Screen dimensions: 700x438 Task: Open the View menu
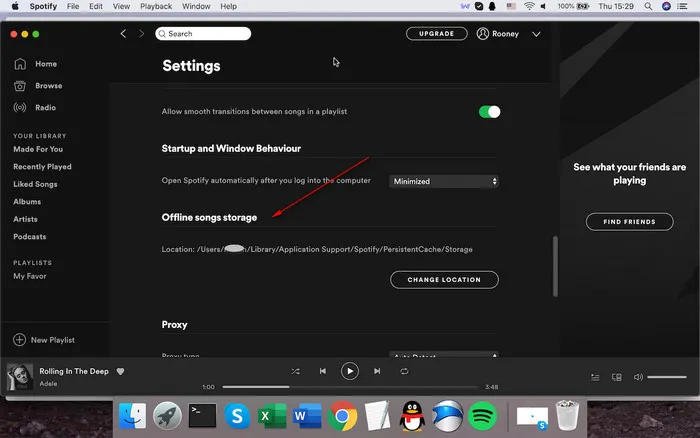121,6
